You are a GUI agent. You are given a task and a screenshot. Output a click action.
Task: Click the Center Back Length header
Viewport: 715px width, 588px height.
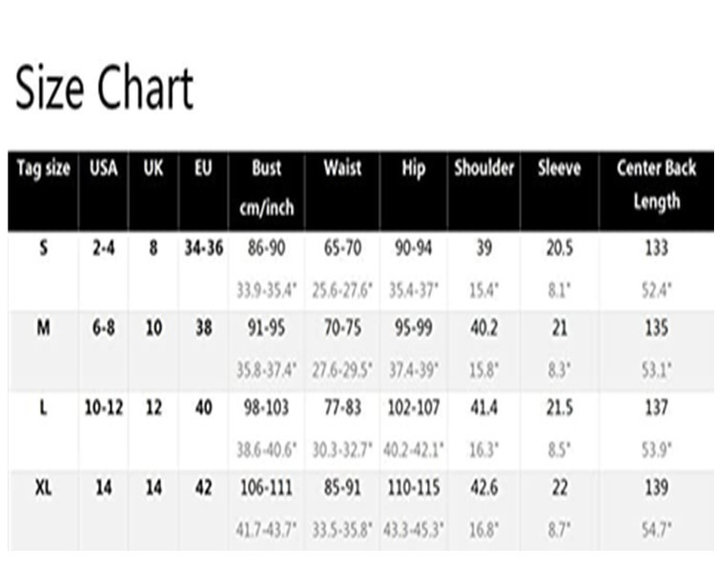656,185
